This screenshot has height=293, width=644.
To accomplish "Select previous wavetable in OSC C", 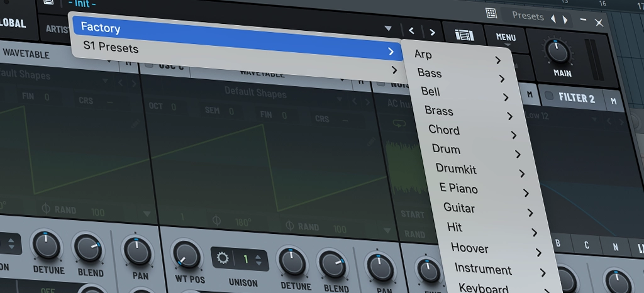I will [354, 101].
